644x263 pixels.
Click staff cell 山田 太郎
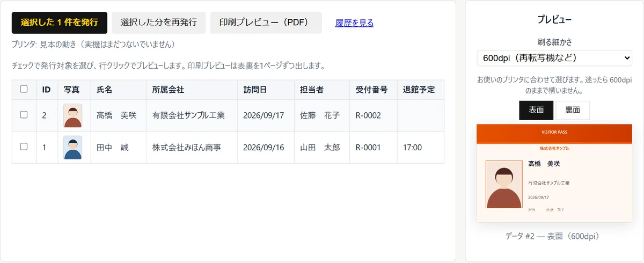(x=322, y=147)
